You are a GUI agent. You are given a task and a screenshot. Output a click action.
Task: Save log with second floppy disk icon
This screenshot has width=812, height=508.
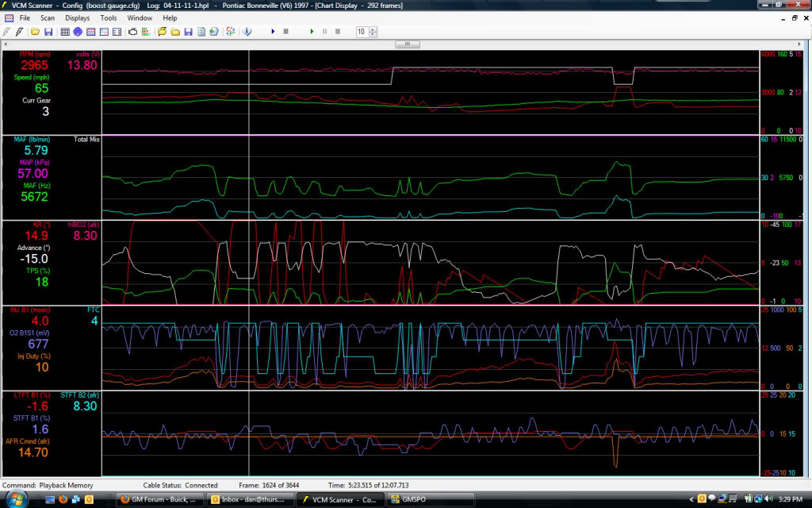pos(188,32)
